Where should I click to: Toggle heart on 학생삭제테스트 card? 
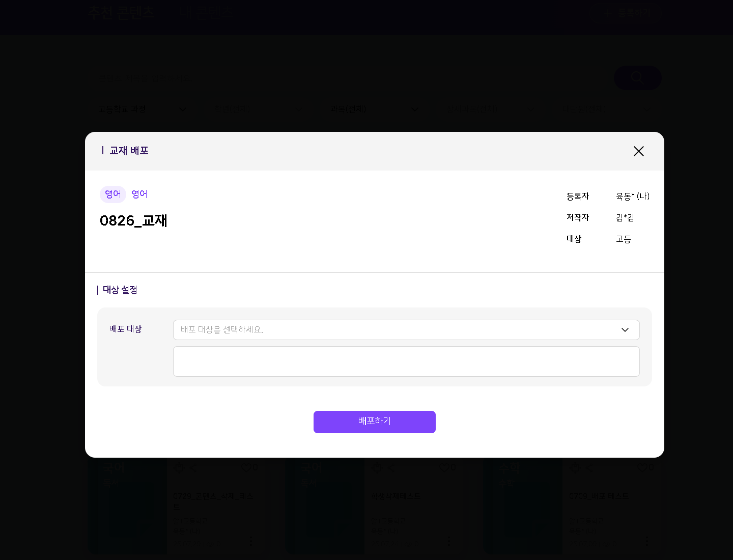[x=444, y=467]
